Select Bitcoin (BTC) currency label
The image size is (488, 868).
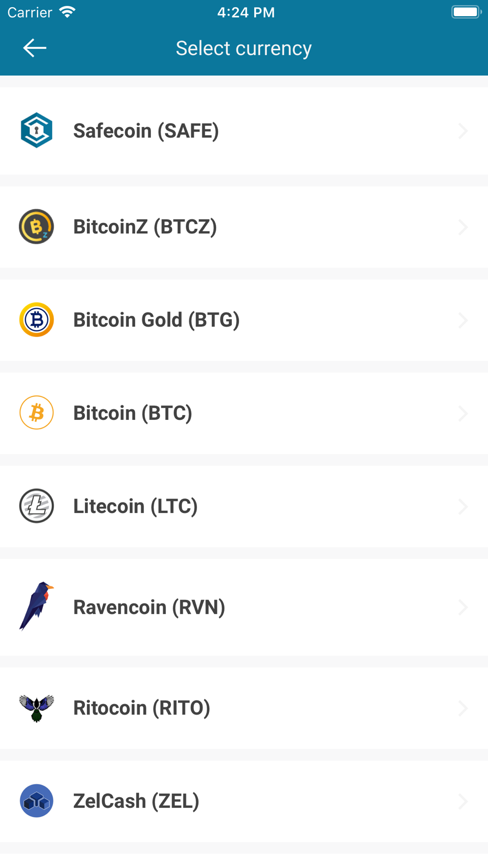[x=133, y=413]
